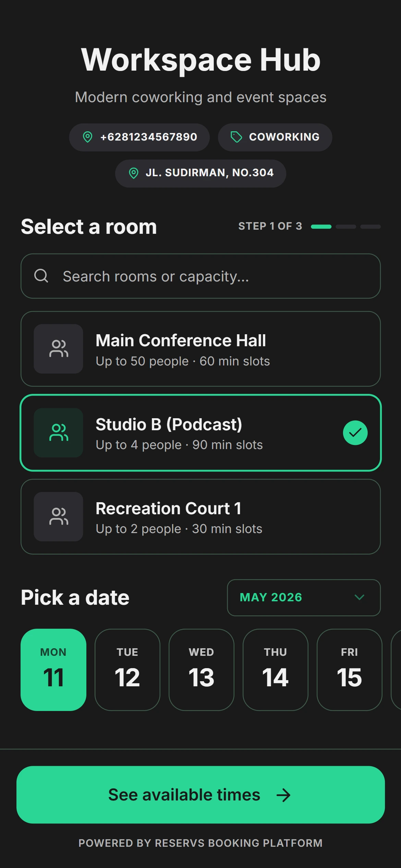Click the people icon for Main Conference Hall
The height and width of the screenshot is (868, 401).
[59, 349]
